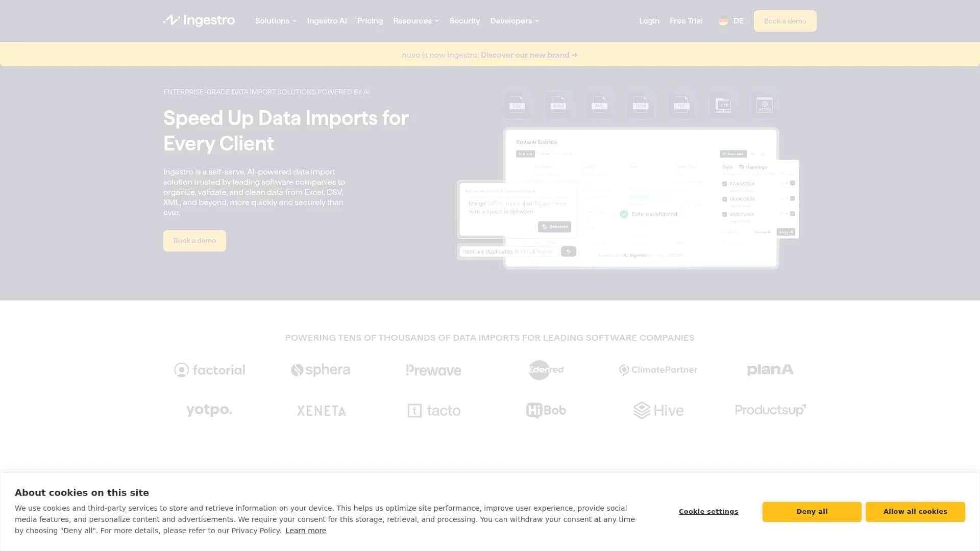Viewport: 980px width, 551px height.
Task: Click the CSV file type icon
Action: click(x=517, y=105)
